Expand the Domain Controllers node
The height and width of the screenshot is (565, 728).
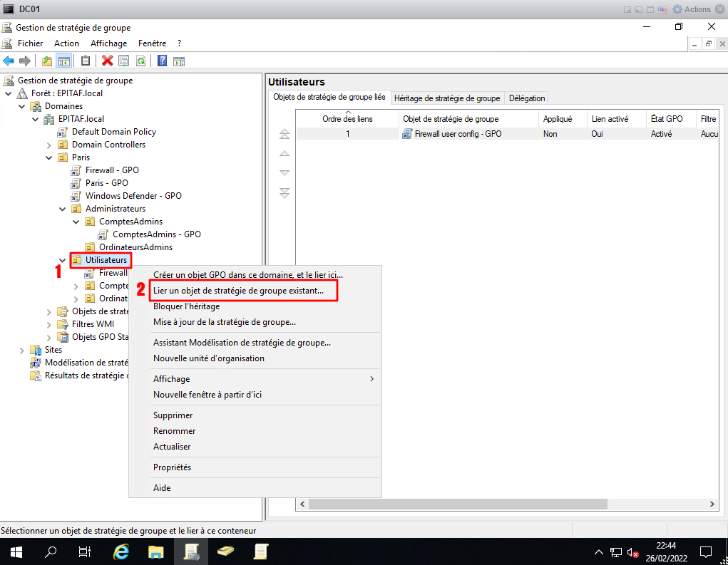click(49, 145)
